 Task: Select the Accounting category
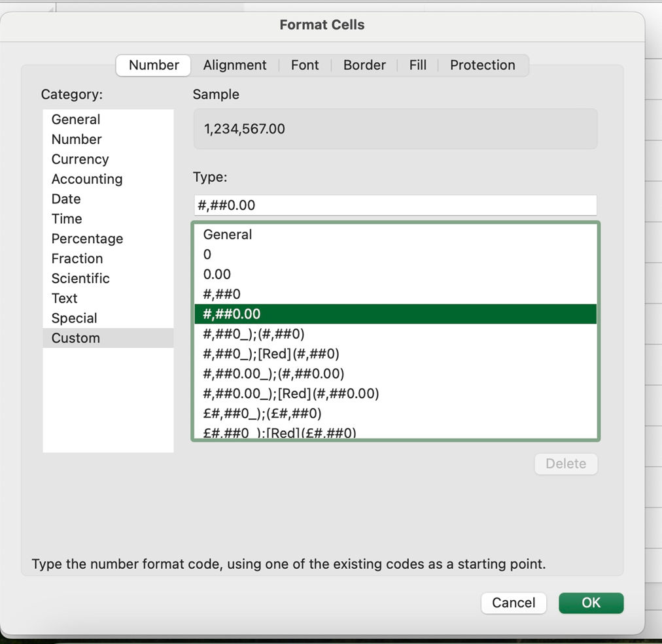pyautogui.click(x=87, y=178)
